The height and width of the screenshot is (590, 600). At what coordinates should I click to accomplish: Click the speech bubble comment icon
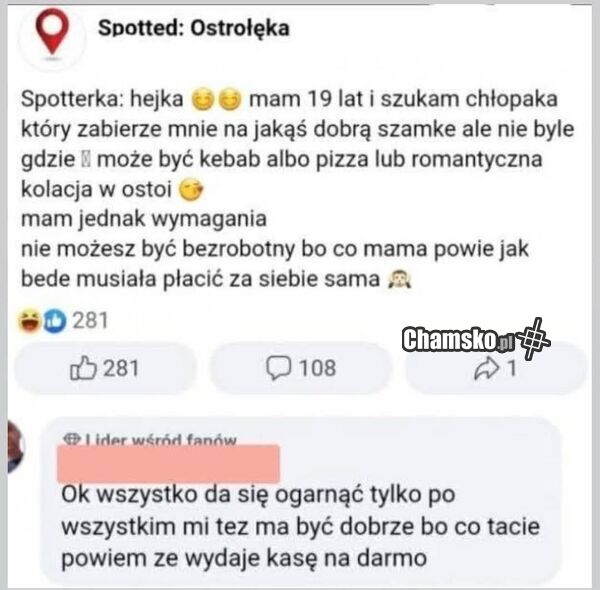coord(277,368)
